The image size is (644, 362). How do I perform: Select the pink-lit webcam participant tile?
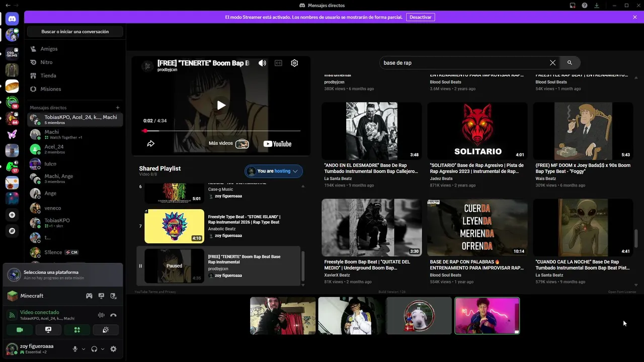pos(487,316)
